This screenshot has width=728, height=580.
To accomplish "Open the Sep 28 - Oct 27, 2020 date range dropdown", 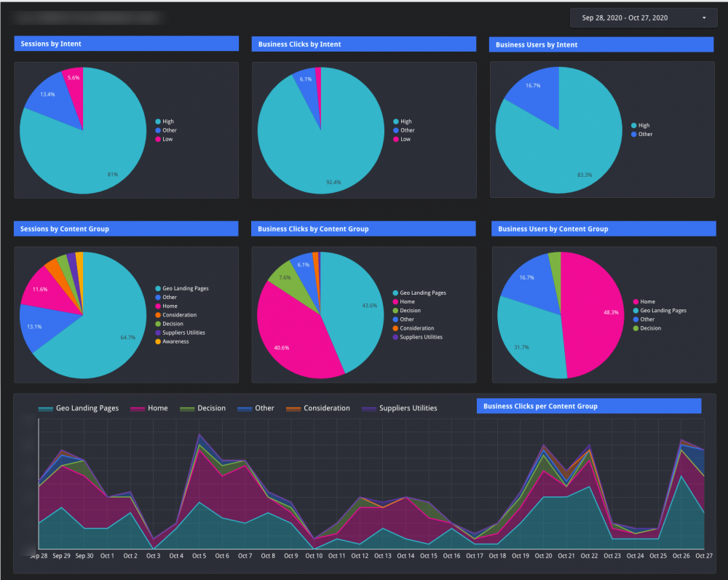I will pos(643,17).
